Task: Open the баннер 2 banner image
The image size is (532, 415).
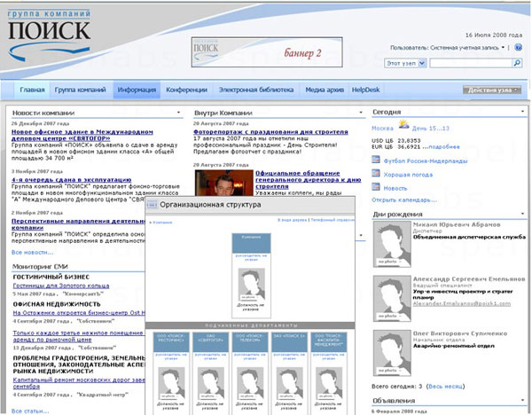Action: (267, 52)
